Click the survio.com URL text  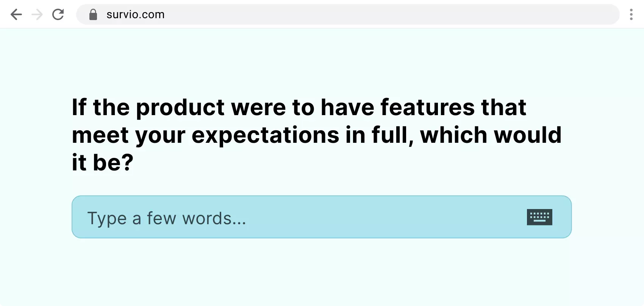coord(135,14)
